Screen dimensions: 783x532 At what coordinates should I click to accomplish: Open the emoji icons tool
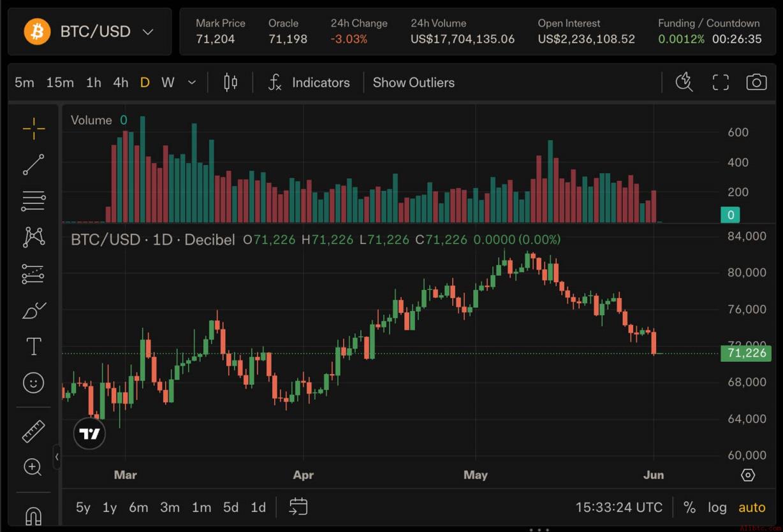point(34,382)
